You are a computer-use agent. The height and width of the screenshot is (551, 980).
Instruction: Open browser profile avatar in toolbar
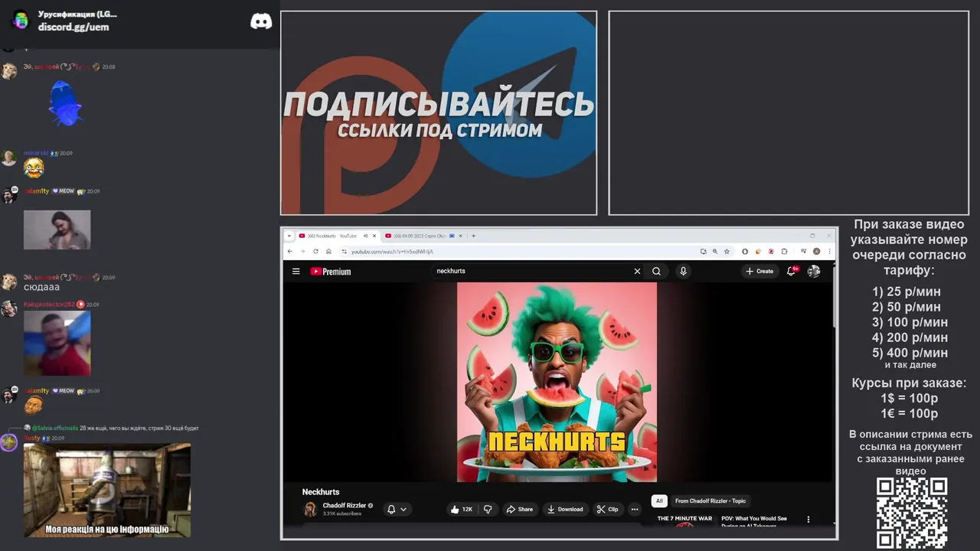817,251
